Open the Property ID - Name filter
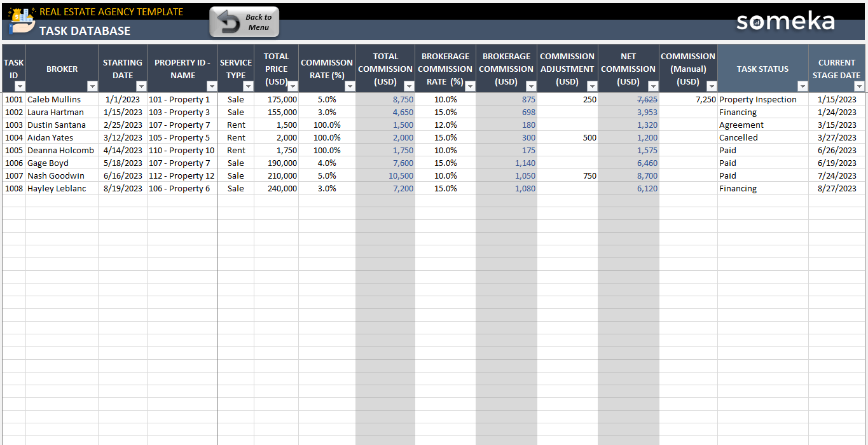This screenshot has height=445, width=868. (x=212, y=86)
